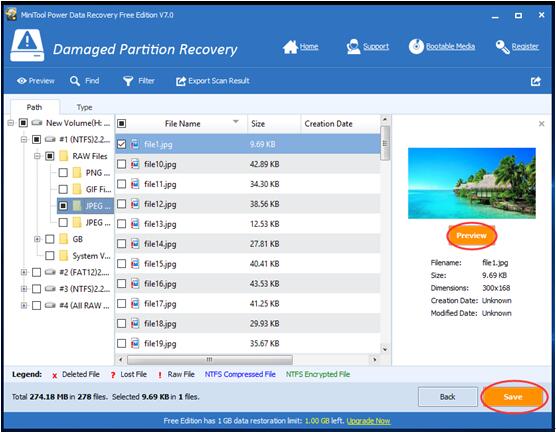Tick the file16.jpg checkbox
556x433 pixels.
point(121,283)
